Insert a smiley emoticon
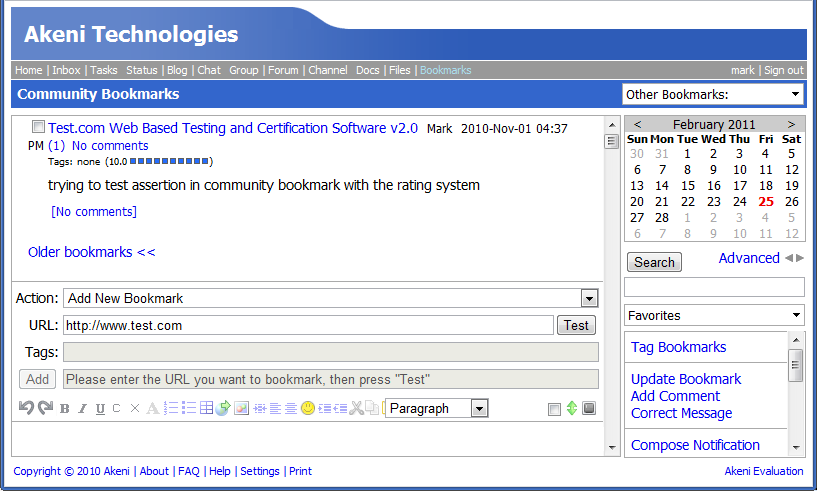This screenshot has height=491, width=817. (x=308, y=408)
